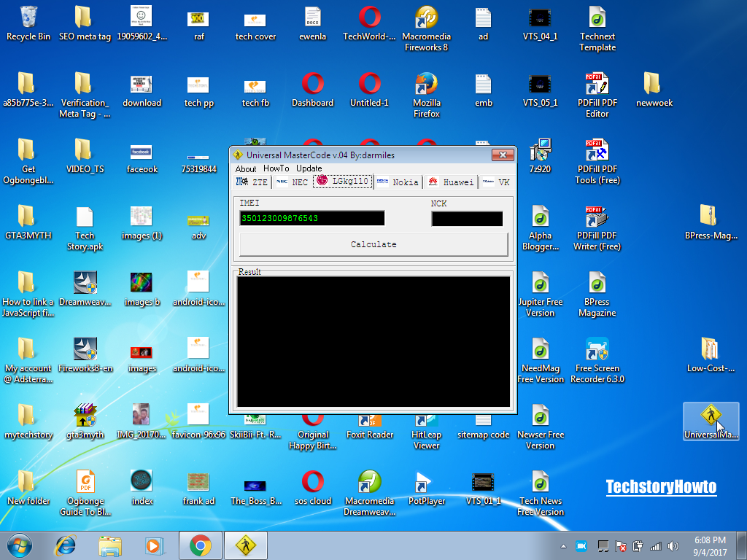The height and width of the screenshot is (560, 747).
Task: Select the Ogbonge Guide PDF icon
Action: [85, 494]
